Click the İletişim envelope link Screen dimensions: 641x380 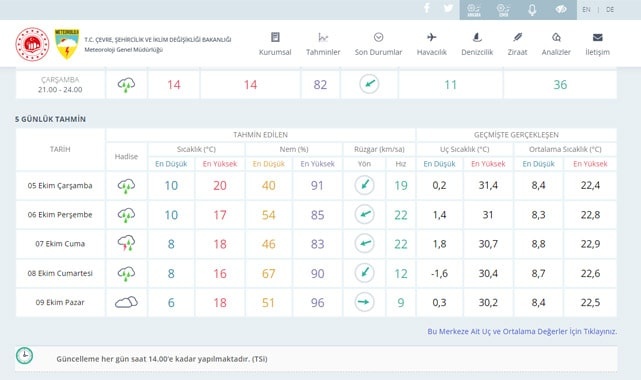tap(597, 44)
